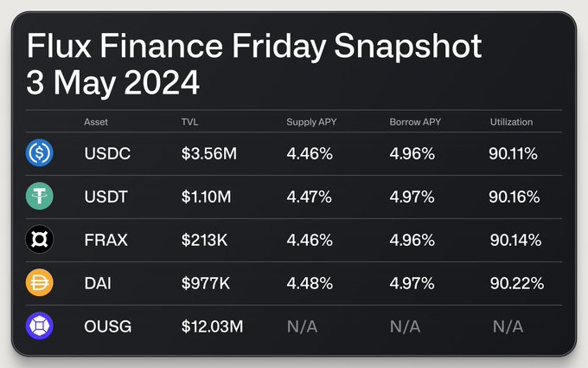This screenshot has height=368, width=588.
Task: Select the OUSG asset label
Action: point(107,326)
